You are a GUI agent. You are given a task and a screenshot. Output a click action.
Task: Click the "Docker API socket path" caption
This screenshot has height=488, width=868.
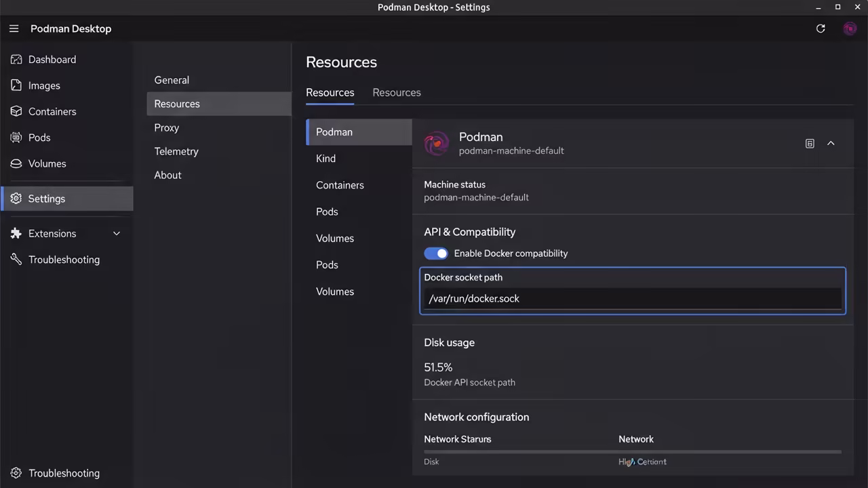tap(469, 382)
